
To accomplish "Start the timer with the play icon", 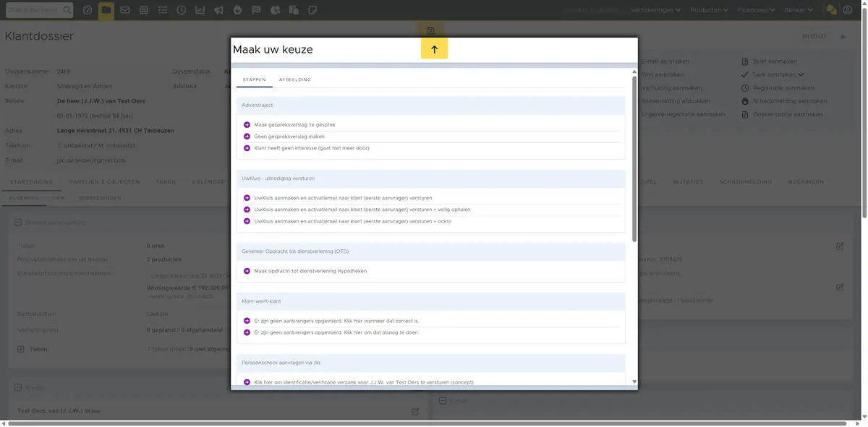I will coord(843,36).
